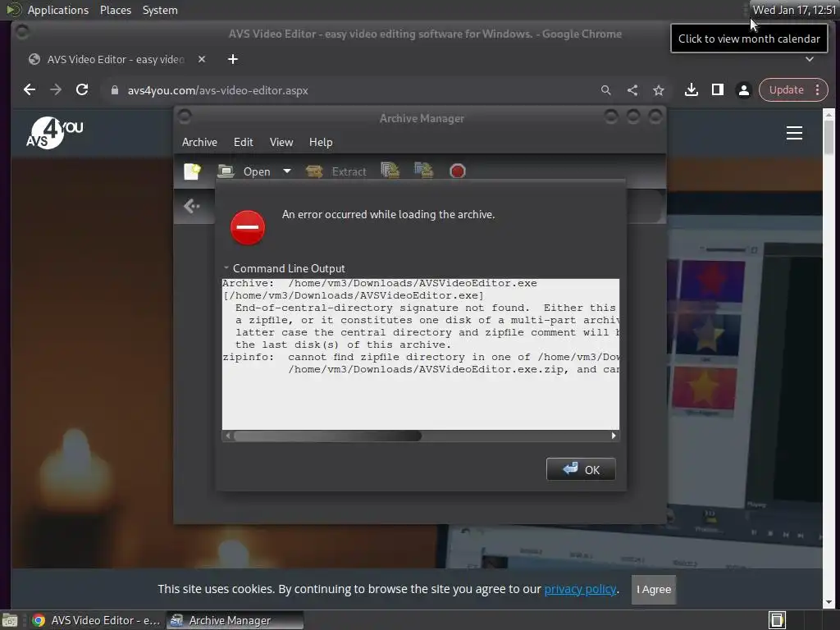Click the new archive icon in Archive Manager
Image resolution: width=840 pixels, height=630 pixels.
click(192, 171)
